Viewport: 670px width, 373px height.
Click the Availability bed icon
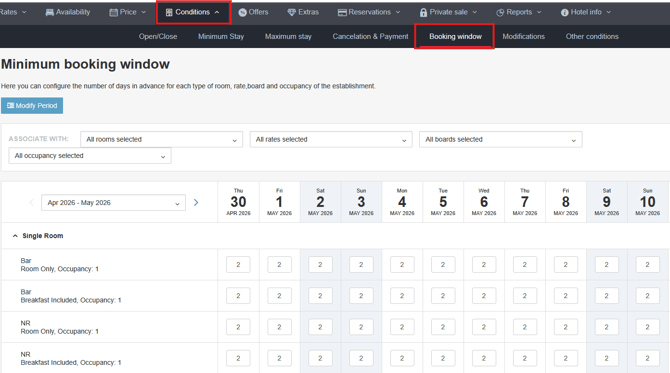50,12
